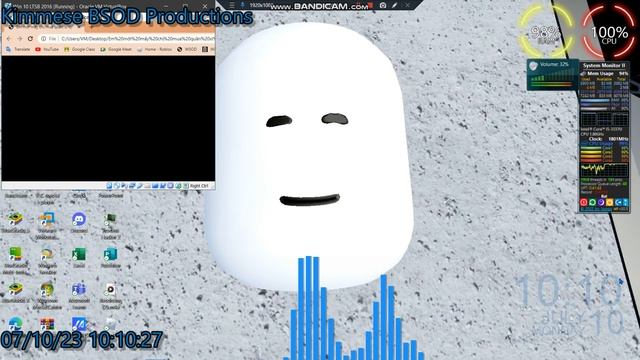Go back in the VM browser

point(9,38)
